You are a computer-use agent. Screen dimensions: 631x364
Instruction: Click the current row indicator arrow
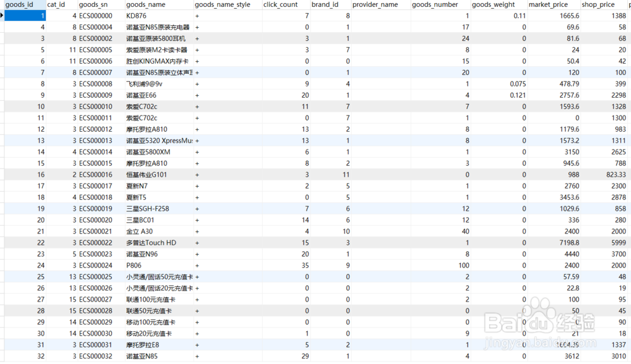(x=2, y=16)
